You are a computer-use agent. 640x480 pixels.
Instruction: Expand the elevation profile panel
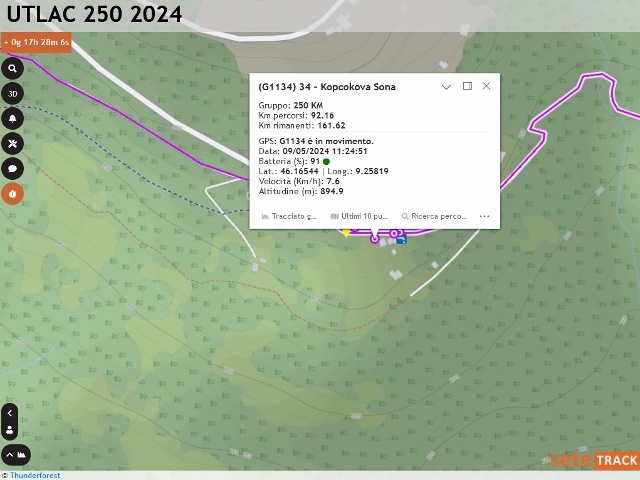[x=16, y=455]
